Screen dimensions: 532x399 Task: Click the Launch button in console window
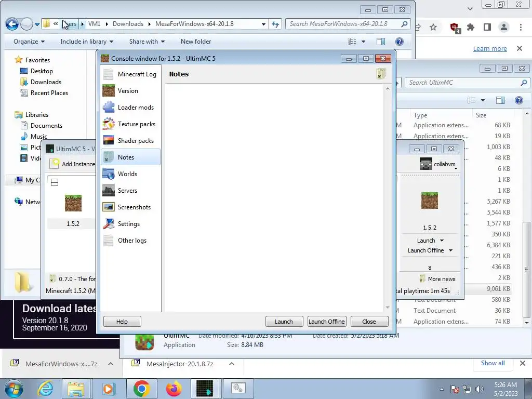click(x=284, y=321)
